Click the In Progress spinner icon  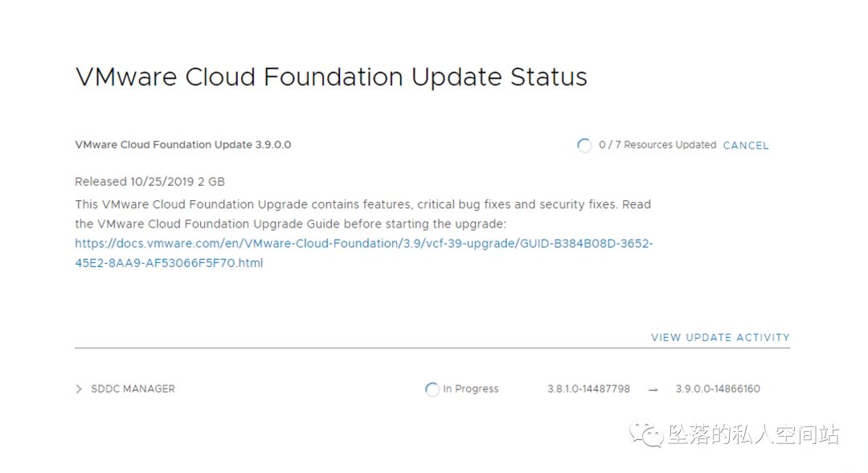[x=432, y=389]
